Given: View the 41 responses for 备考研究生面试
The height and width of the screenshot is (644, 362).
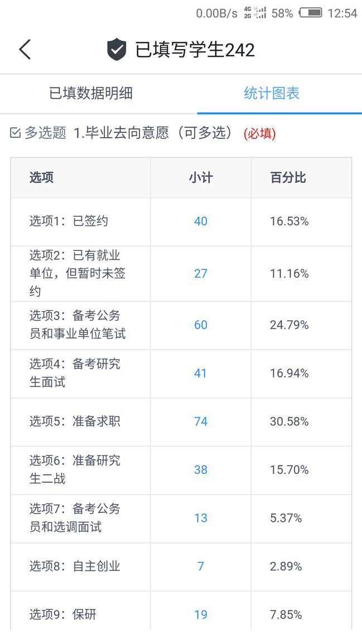Looking at the screenshot, I should pos(201,373).
